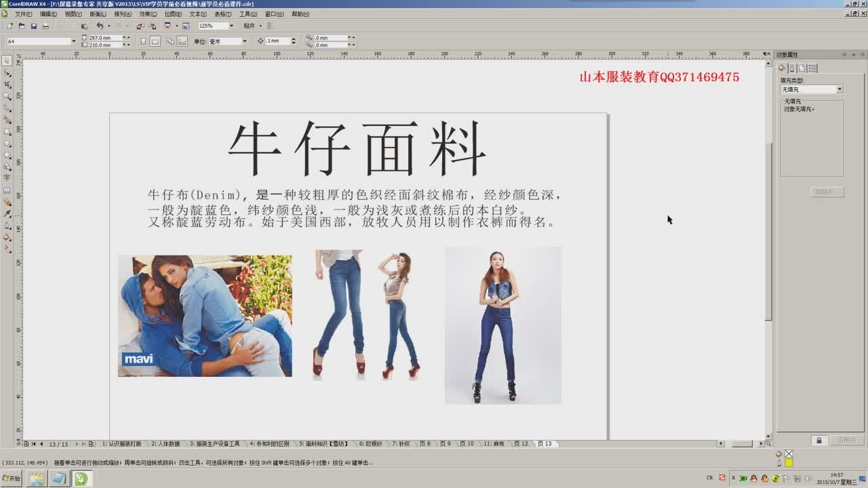Screen dimensions: 868x488
Task: Click the Undo arrow icon
Action: click(100, 26)
